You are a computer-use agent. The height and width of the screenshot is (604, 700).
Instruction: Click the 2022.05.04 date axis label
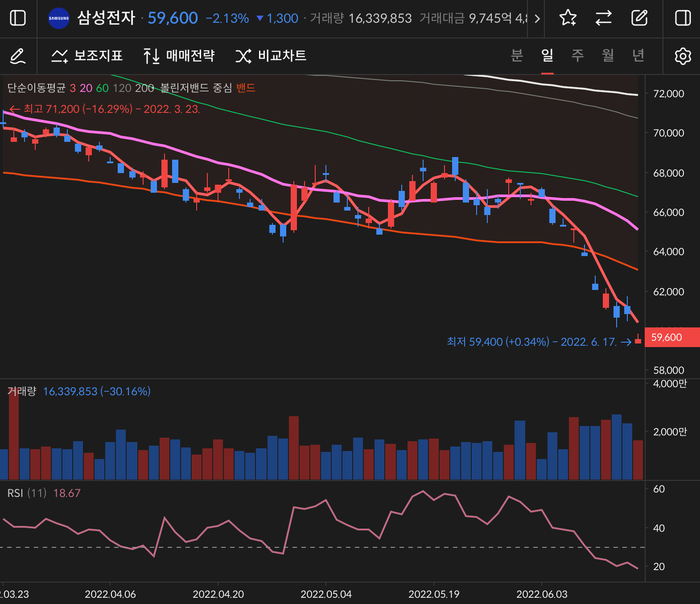coord(326,594)
